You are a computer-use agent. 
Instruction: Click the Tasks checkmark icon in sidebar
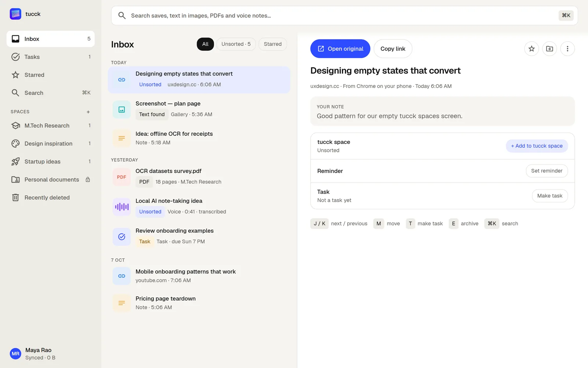click(x=15, y=57)
